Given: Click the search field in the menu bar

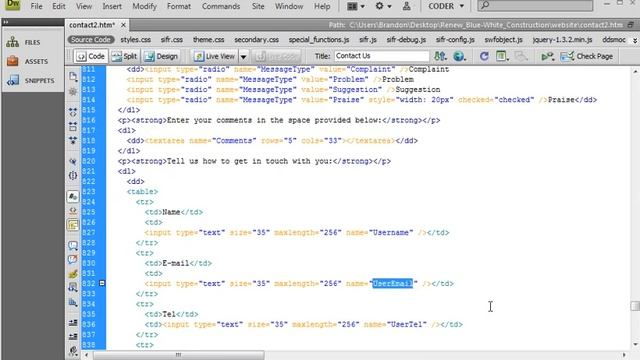Looking at the screenshot, I should click(x=535, y=6).
